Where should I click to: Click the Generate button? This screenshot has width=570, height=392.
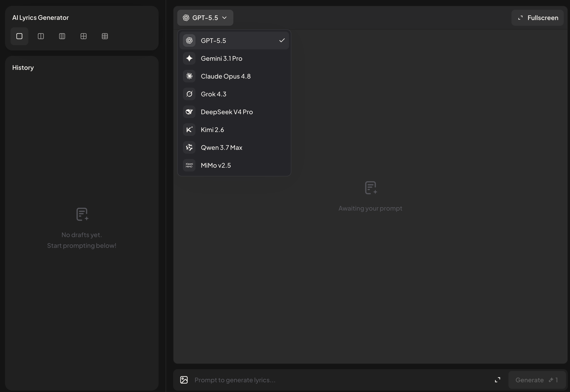pos(537,380)
